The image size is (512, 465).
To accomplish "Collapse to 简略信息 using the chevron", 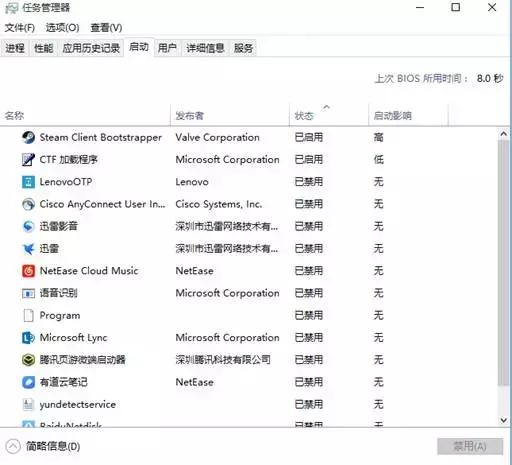I will (x=13, y=446).
